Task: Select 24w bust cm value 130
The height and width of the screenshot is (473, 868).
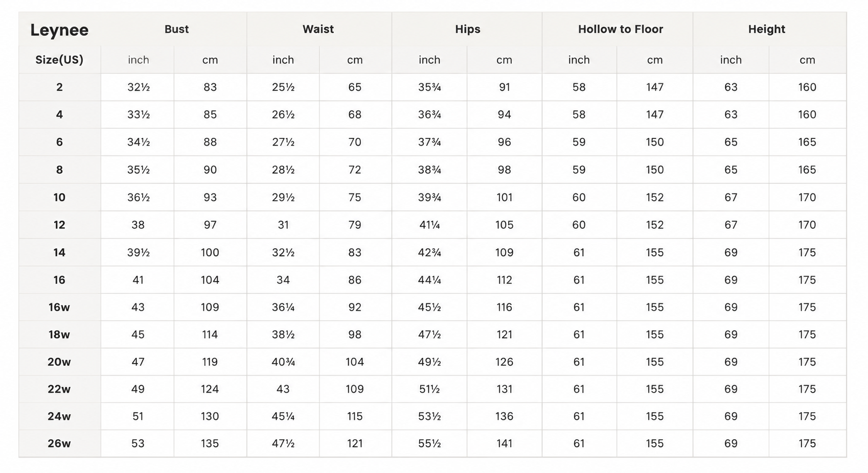Action: [210, 416]
